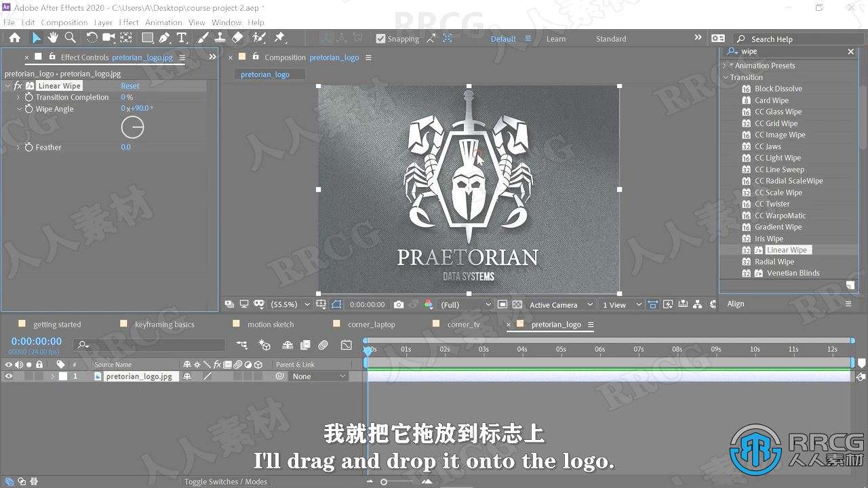This screenshot has height=488, width=868.
Task: Collapse the Transition effects category
Action: (x=726, y=77)
